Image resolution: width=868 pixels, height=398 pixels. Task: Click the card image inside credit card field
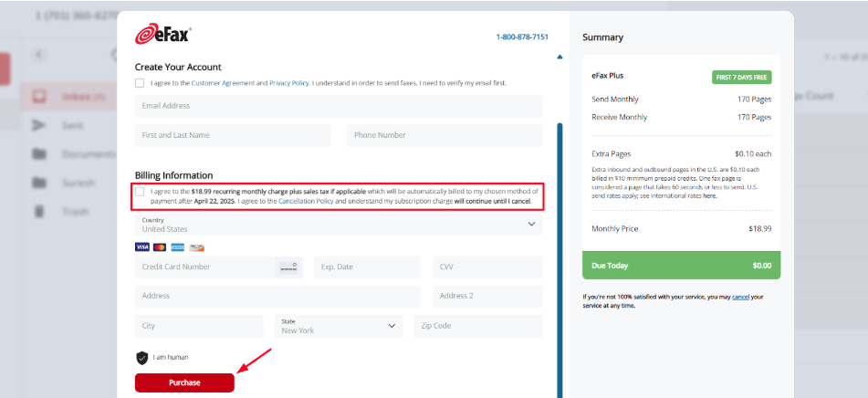[x=288, y=267]
